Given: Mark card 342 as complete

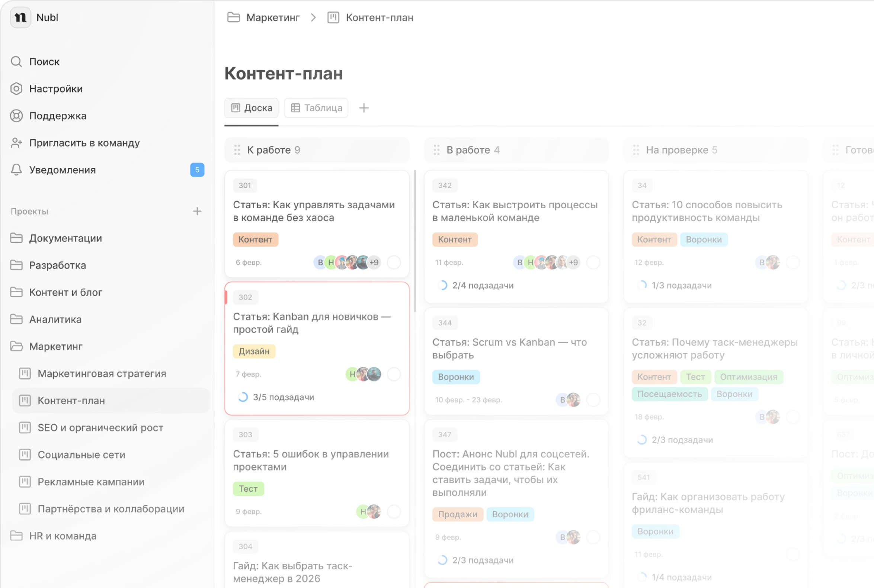Looking at the screenshot, I should click(x=593, y=262).
